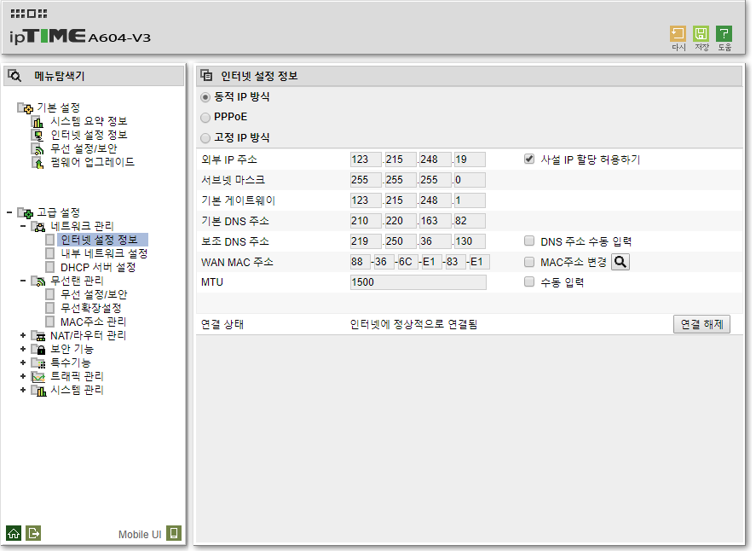Click the 다시 (reload) icon
This screenshot has width=756, height=551.
point(678,34)
